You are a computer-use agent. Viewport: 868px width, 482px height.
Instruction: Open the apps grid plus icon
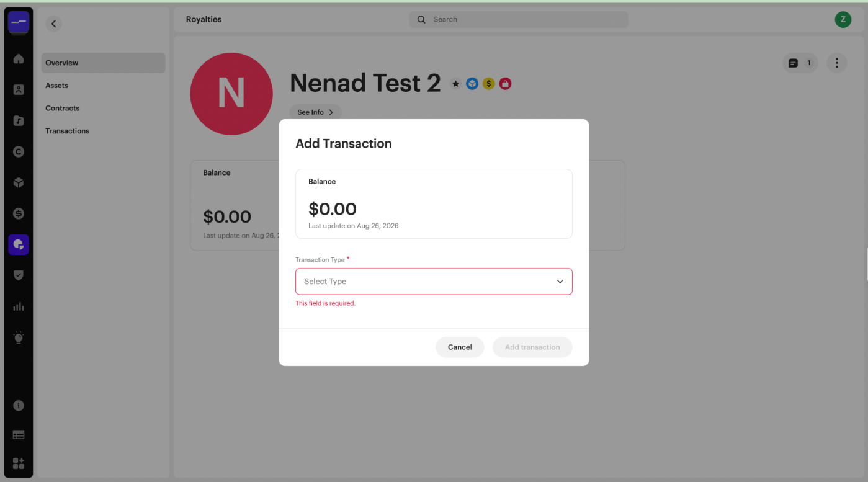point(19,463)
